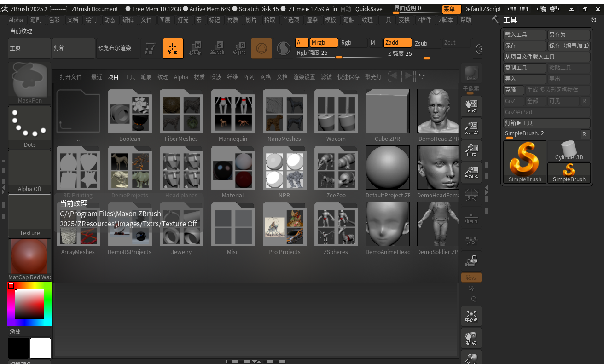Expand the 灯箱▶工具 lightbox tools button

(547, 123)
